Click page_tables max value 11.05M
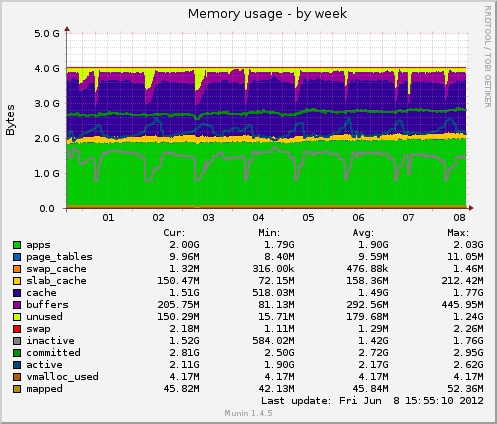The image size is (497, 424). click(x=465, y=257)
